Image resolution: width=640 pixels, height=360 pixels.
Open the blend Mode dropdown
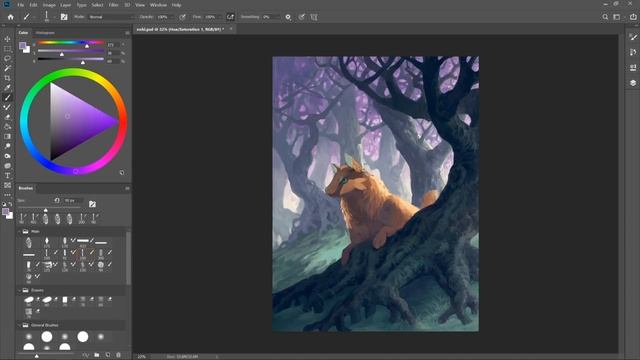pyautogui.click(x=111, y=17)
